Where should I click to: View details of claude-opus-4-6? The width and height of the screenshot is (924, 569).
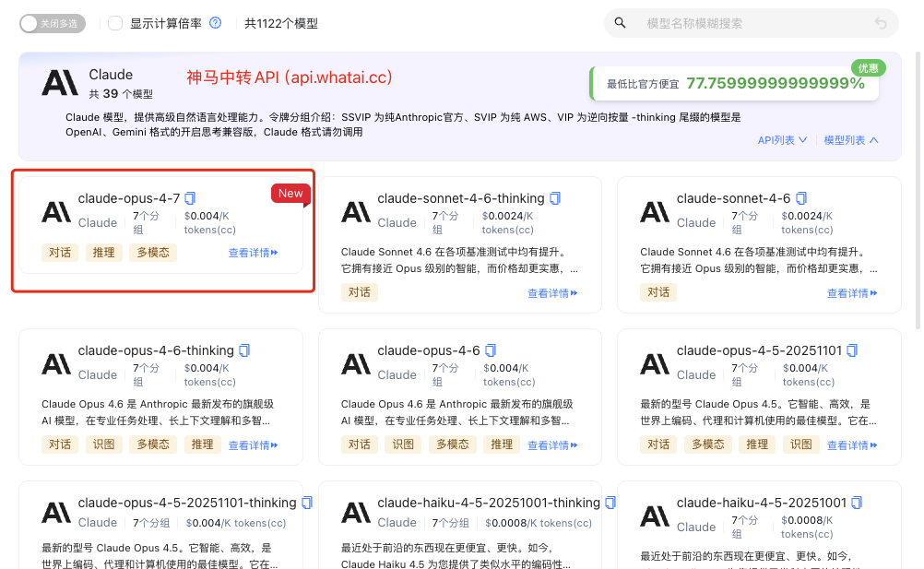552,445
